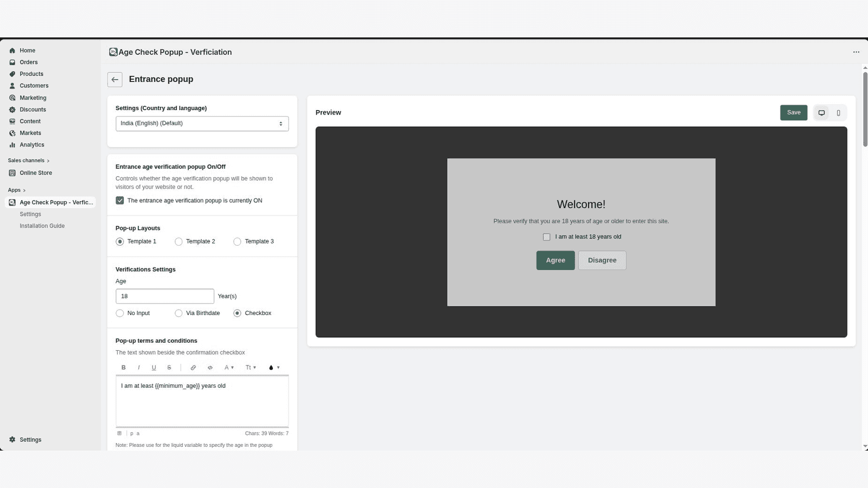868x488 pixels.
Task: Open the Tt font size dropdown
Action: pyautogui.click(x=250, y=367)
